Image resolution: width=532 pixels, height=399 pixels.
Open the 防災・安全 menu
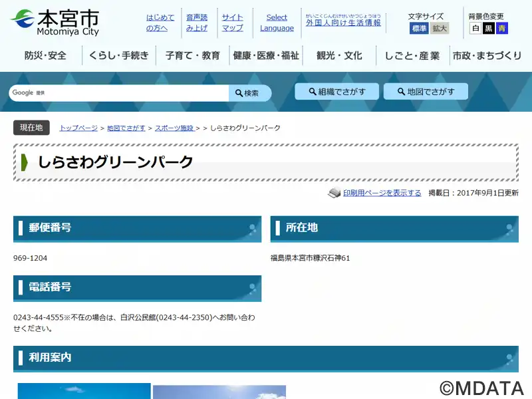click(x=45, y=56)
